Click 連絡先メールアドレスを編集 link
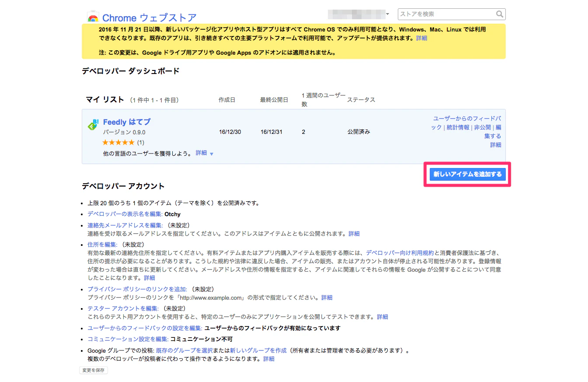 (125, 225)
